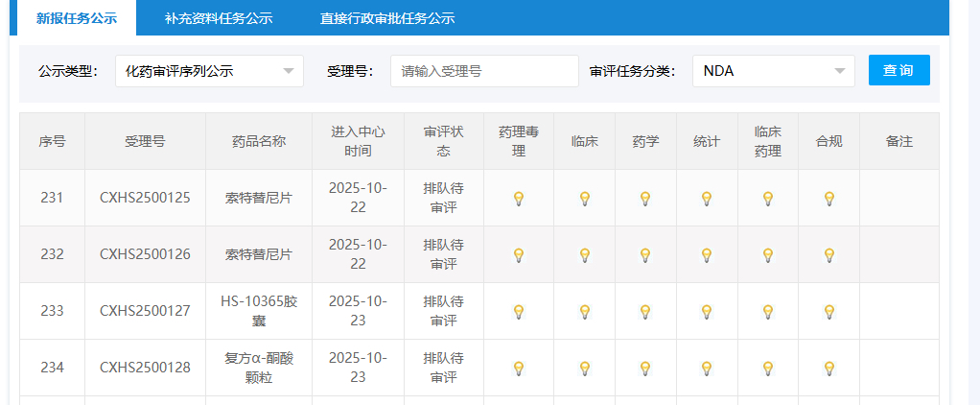Click the 备注 column header
This screenshot has height=405, width=980.
tap(899, 141)
